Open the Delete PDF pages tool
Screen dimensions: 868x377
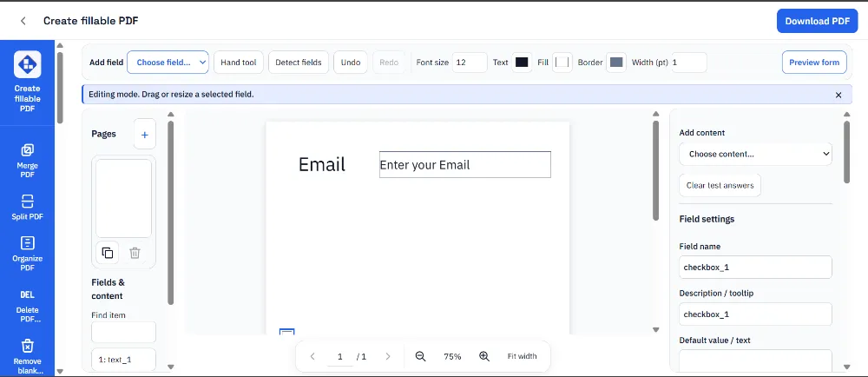point(27,308)
